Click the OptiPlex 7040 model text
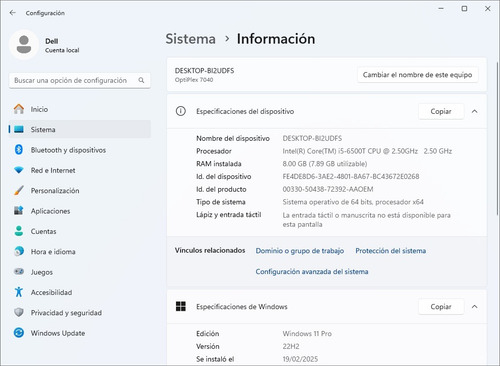 (194, 80)
